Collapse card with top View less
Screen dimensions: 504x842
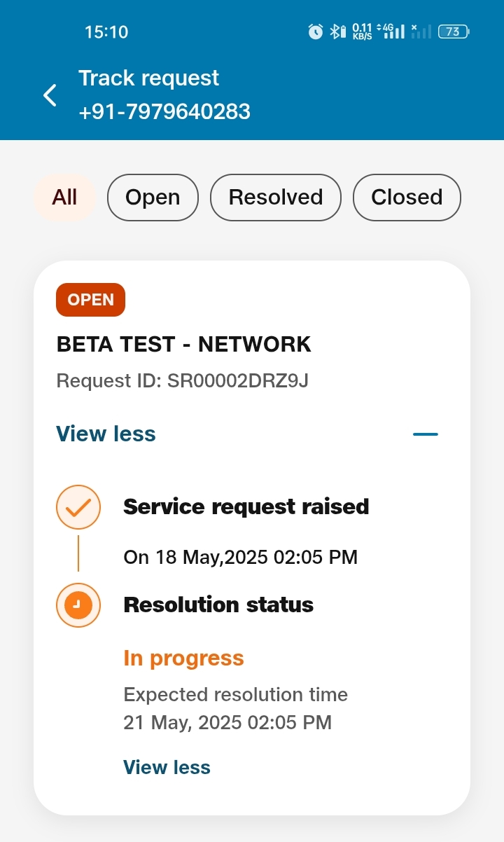pos(106,434)
